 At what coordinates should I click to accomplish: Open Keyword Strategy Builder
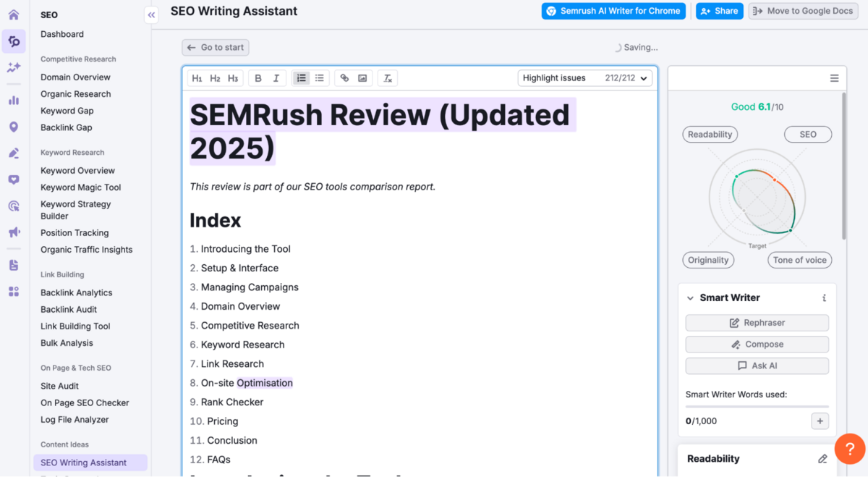pos(75,210)
